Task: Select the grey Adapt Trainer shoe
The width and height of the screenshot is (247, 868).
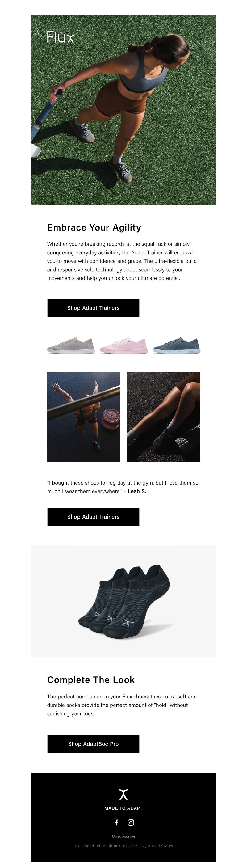Action: point(71,345)
